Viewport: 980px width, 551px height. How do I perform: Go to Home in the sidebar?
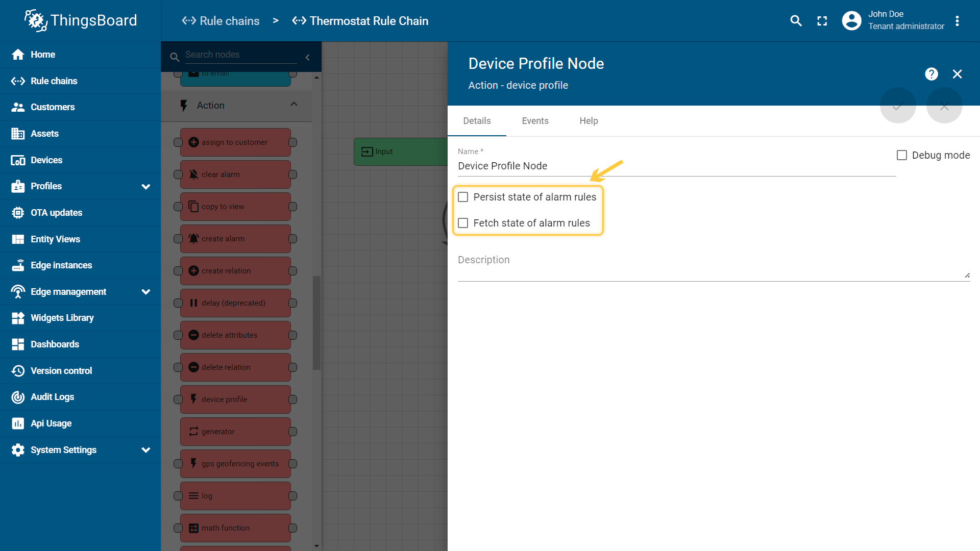80,55
